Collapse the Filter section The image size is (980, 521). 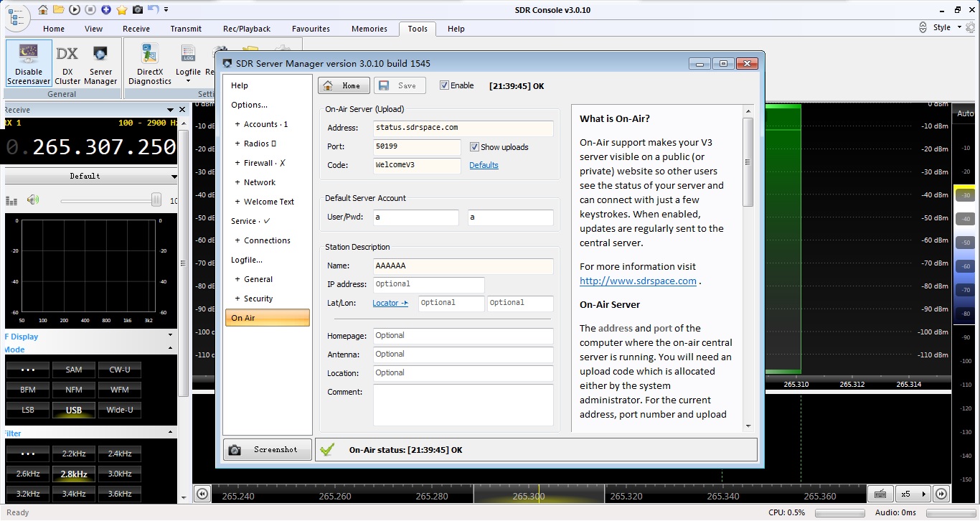point(170,433)
